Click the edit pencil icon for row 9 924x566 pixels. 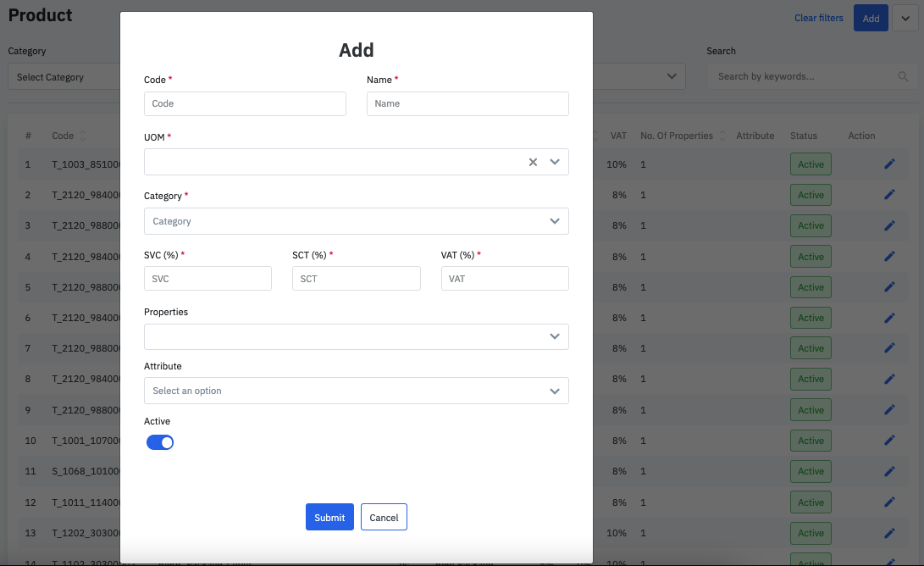tap(889, 410)
